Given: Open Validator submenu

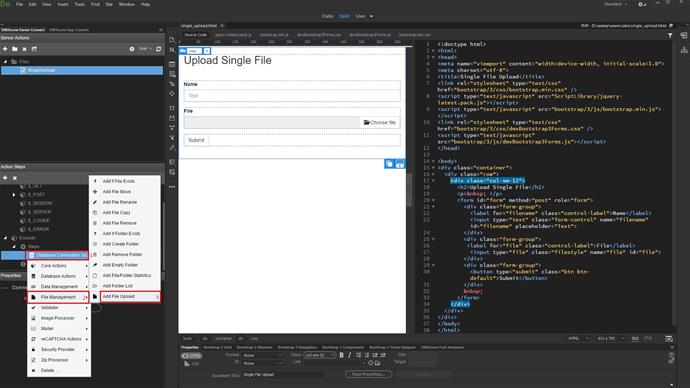Looking at the screenshot, I should point(59,307).
